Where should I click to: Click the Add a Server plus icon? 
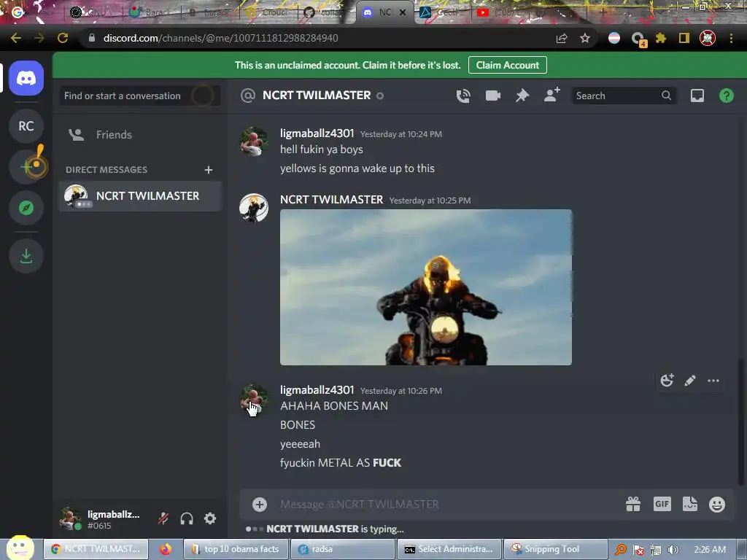coord(26,167)
